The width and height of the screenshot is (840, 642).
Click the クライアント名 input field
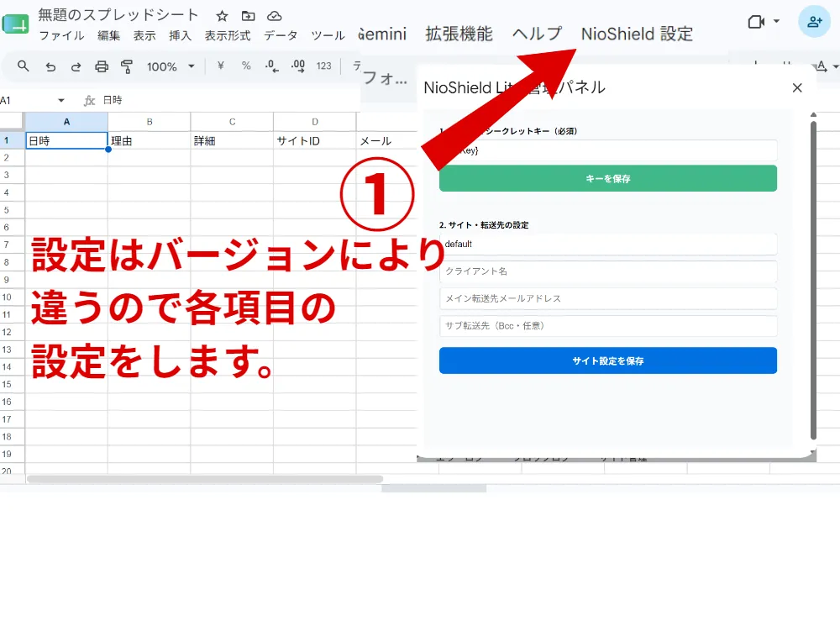pos(608,271)
